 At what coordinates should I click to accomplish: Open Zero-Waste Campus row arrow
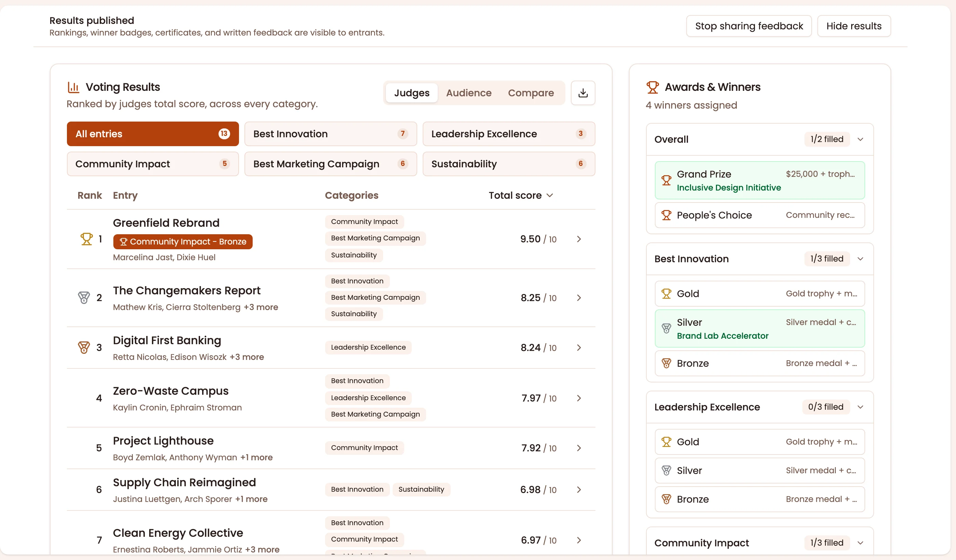pos(579,398)
